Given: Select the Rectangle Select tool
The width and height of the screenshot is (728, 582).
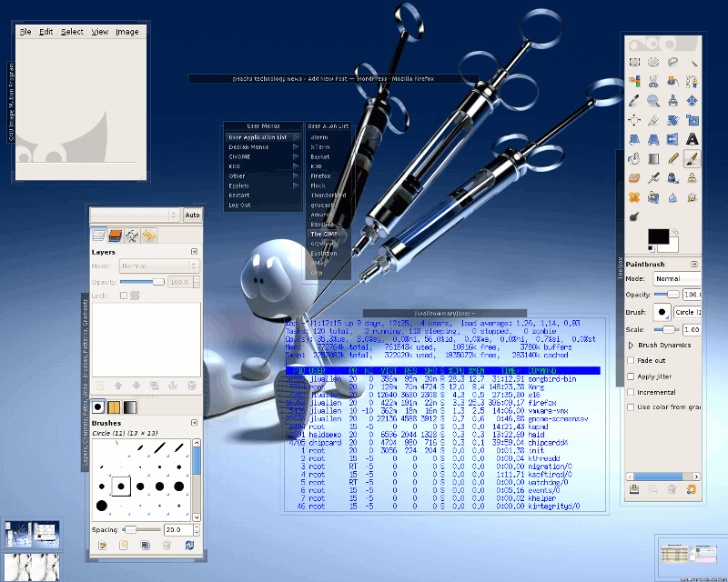Looking at the screenshot, I should click(634, 62).
